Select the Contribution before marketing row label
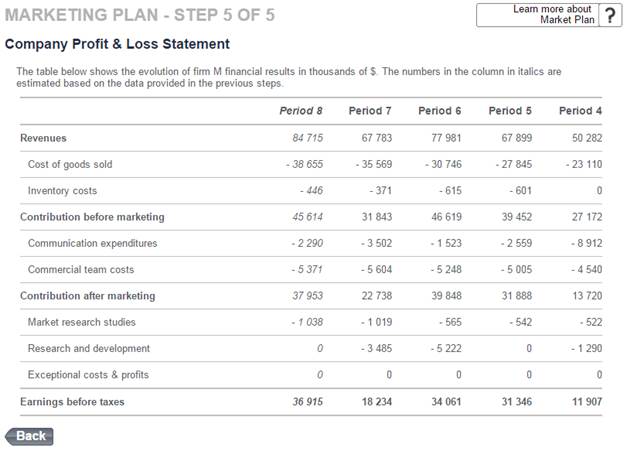Screen dimensions: 627x451 point(92,217)
